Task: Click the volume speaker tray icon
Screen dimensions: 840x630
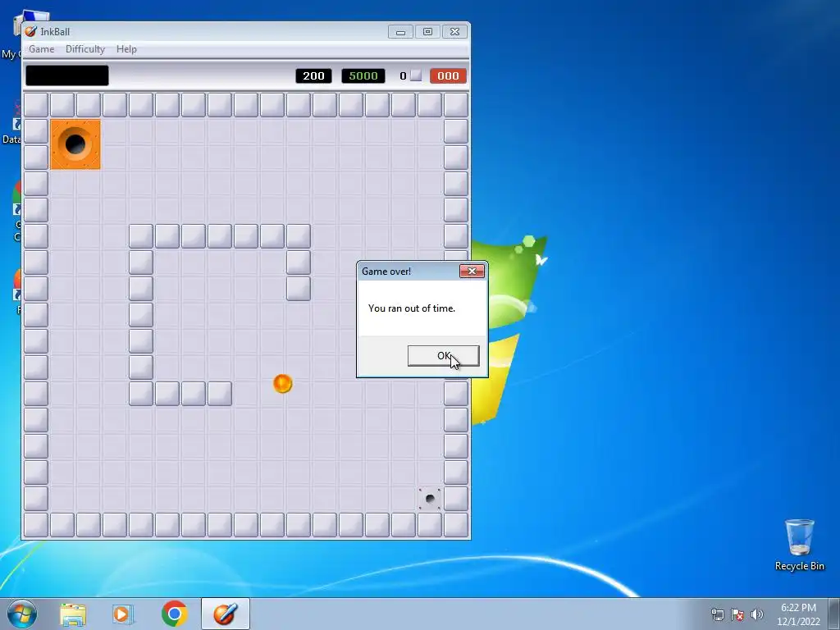Action: tap(757, 614)
